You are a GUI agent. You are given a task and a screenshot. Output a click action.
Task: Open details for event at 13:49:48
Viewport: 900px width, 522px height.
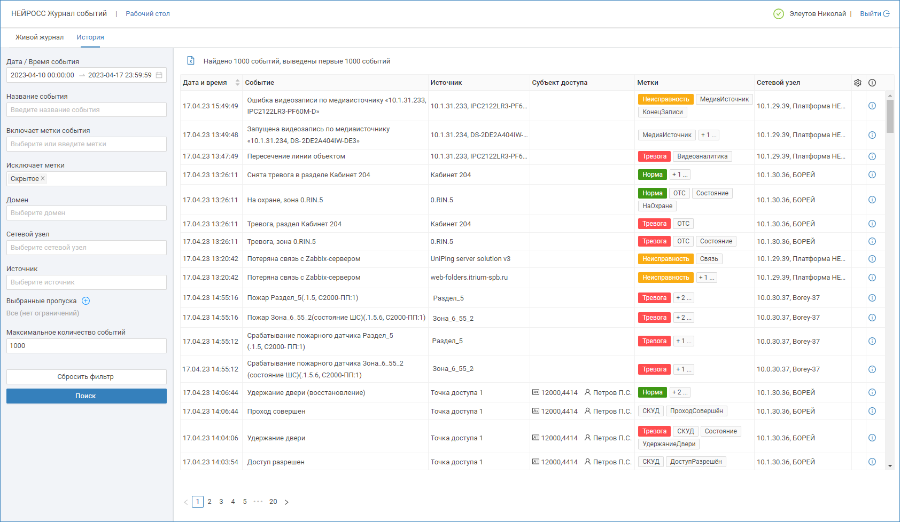[872, 135]
